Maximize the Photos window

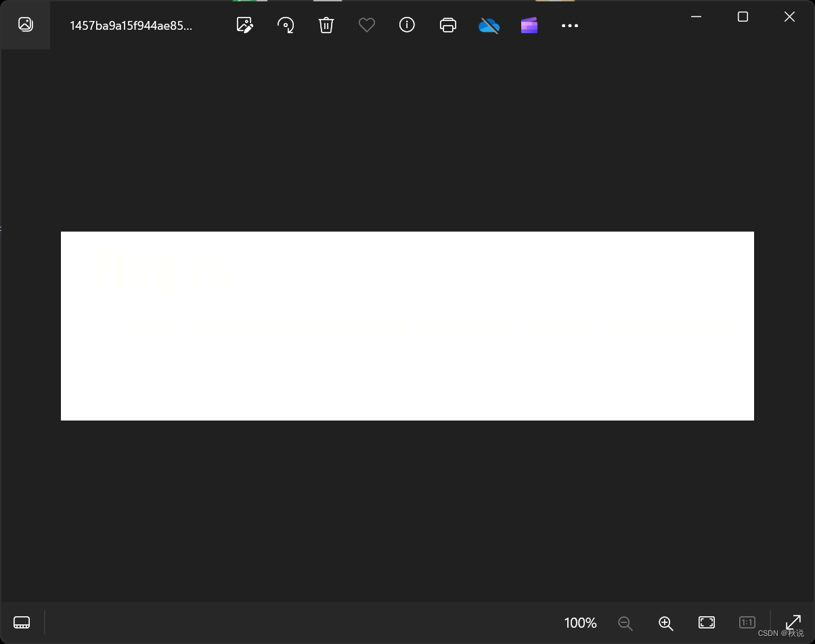pyautogui.click(x=743, y=17)
